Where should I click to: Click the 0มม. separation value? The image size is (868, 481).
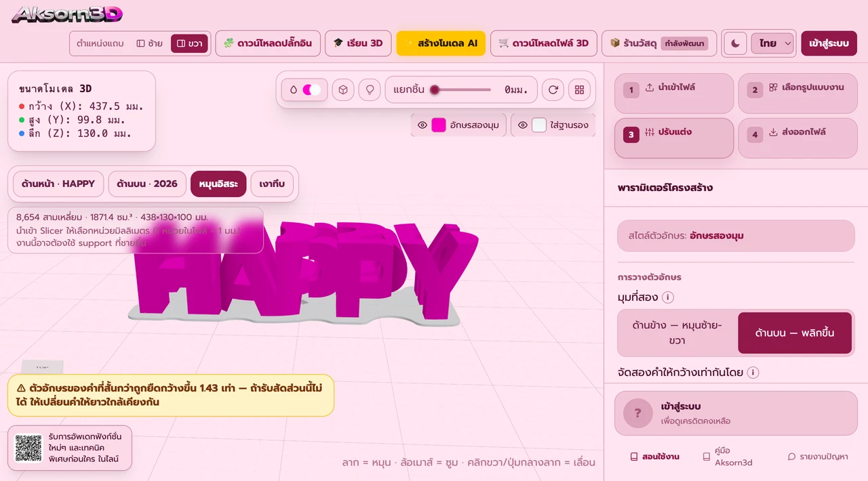517,89
